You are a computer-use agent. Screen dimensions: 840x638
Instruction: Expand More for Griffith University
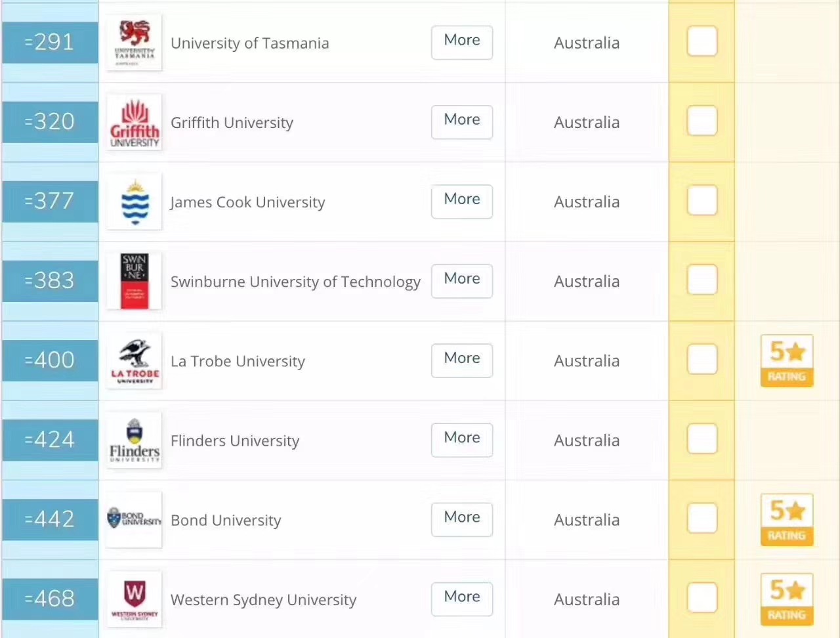click(461, 121)
